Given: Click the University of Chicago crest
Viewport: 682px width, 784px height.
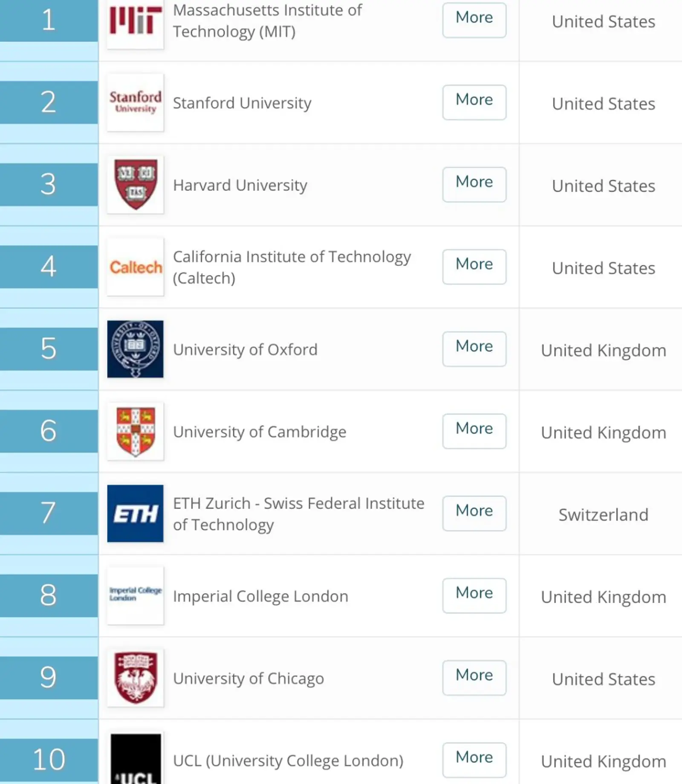Looking at the screenshot, I should coord(135,677).
